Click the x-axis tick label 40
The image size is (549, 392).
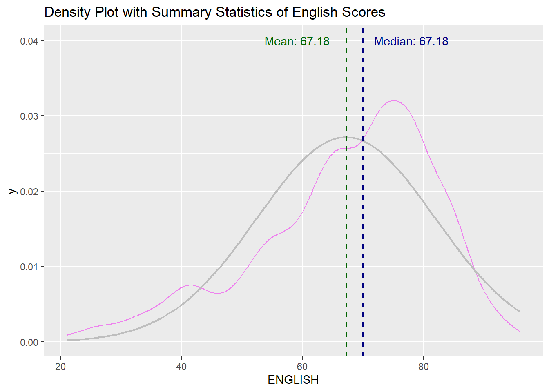[x=181, y=366]
